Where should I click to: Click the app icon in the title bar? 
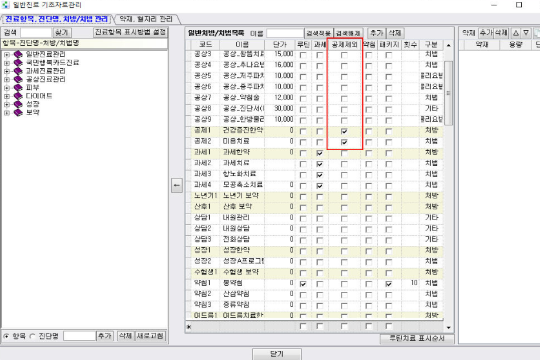click(x=6, y=5)
